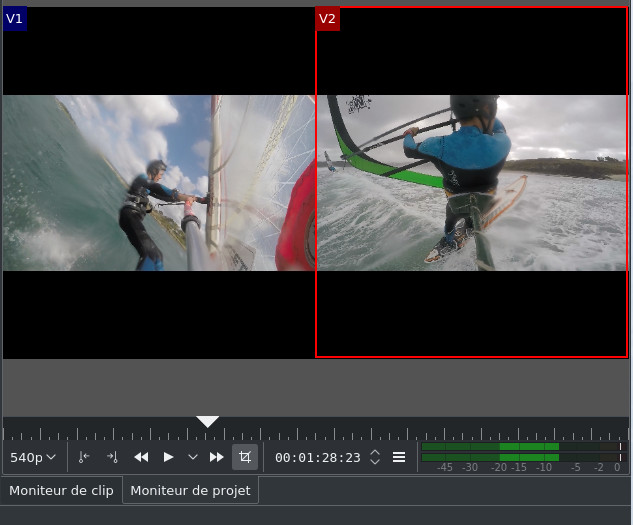Toggle the monitor edit mode crop icon
This screenshot has width=633, height=525.
point(245,457)
